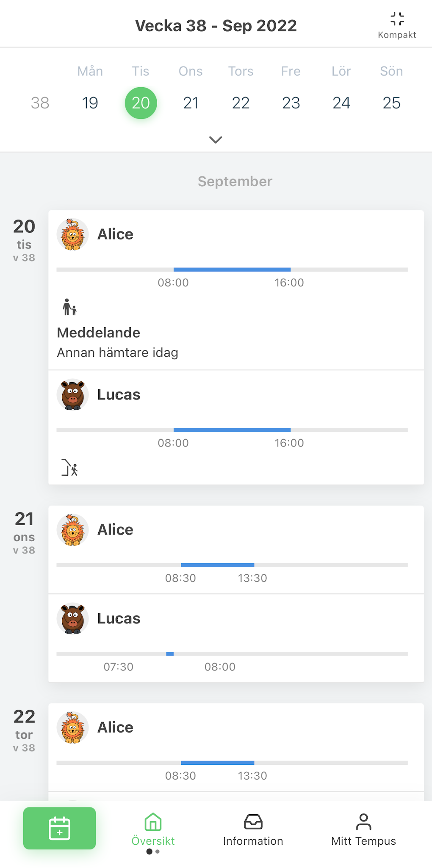The width and height of the screenshot is (432, 868).
Task: Open the Meddelande 'Annan hämtare idag' note
Action: click(118, 343)
